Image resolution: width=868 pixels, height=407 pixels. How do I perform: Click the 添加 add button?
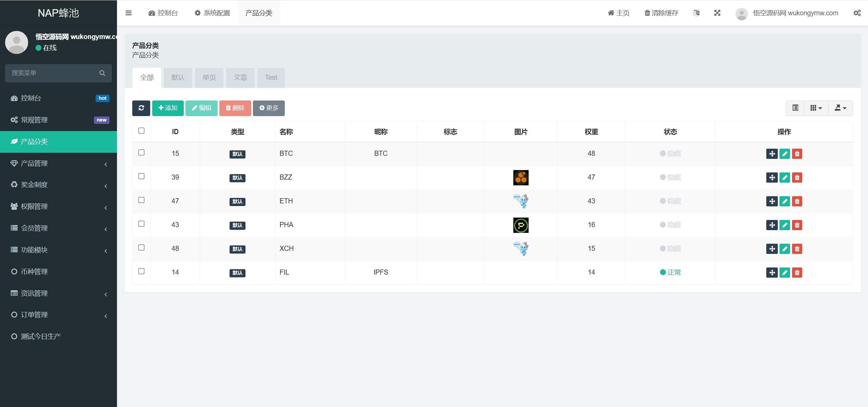[x=168, y=108]
